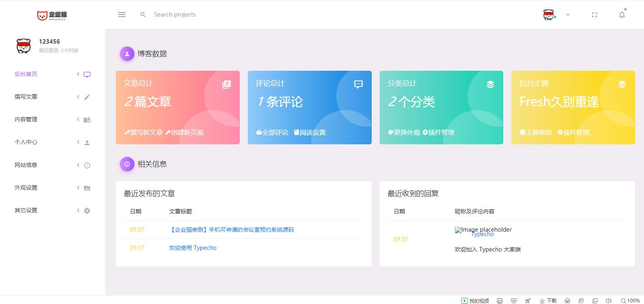
Task: Expand the 撰写文章 sidebar menu
Action: [26, 97]
